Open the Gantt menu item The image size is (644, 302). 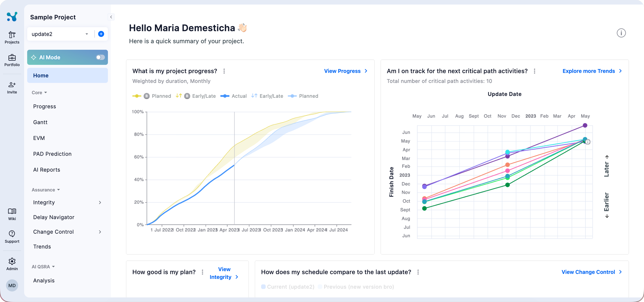(x=40, y=122)
